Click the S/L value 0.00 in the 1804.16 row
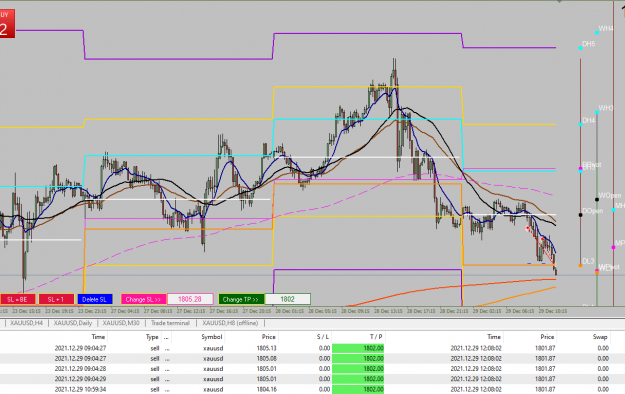The image size is (625, 394). pos(324,389)
